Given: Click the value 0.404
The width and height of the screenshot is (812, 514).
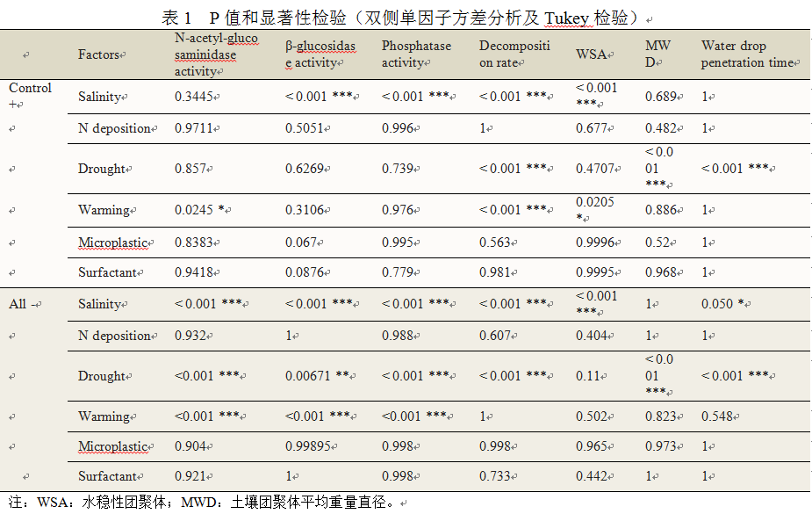Looking at the screenshot, I should tap(592, 337).
